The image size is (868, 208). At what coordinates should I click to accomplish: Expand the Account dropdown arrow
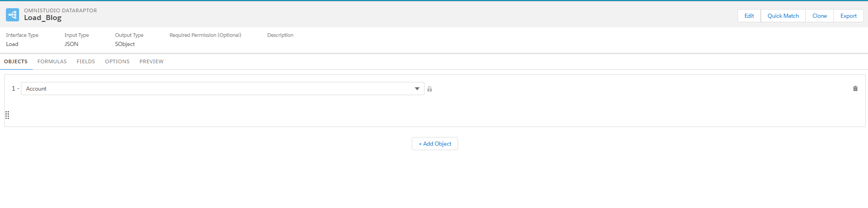tap(417, 89)
